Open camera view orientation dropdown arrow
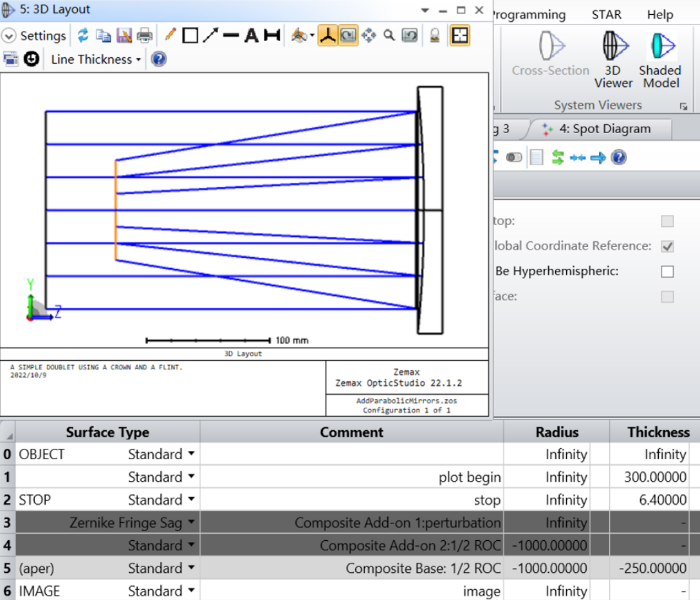Image resolution: width=700 pixels, height=600 pixels. coord(311,35)
